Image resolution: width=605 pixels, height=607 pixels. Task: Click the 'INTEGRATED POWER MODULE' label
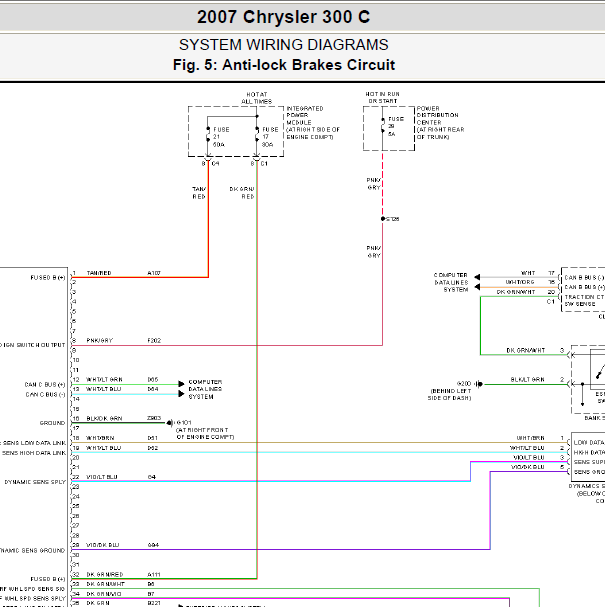[x=305, y=115]
